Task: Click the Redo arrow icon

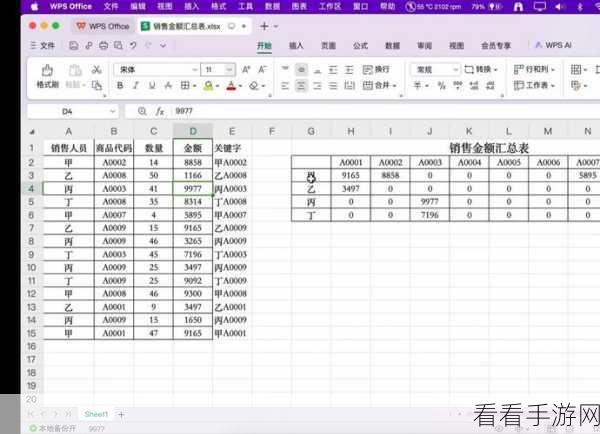Action: pos(148,46)
